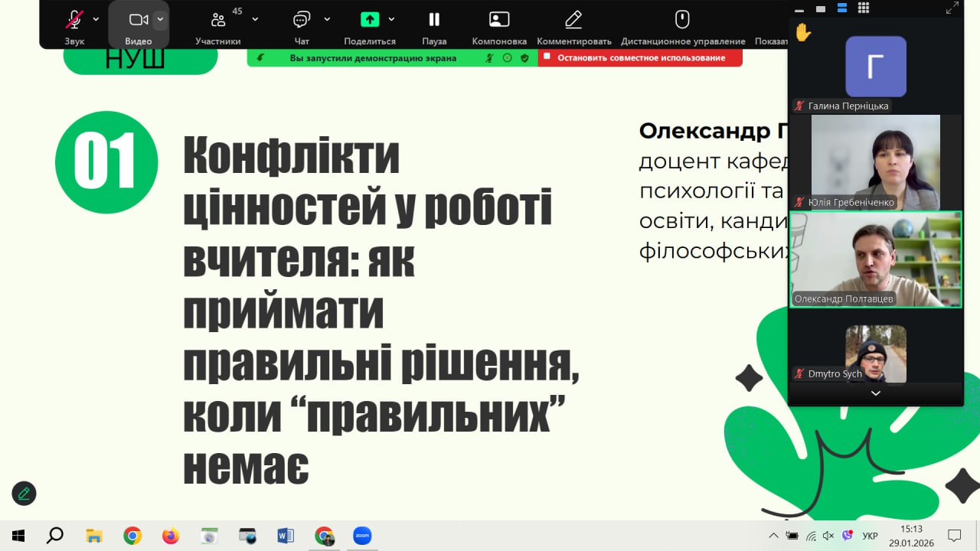
Task: Show more participants with down chevron
Action: (x=876, y=393)
